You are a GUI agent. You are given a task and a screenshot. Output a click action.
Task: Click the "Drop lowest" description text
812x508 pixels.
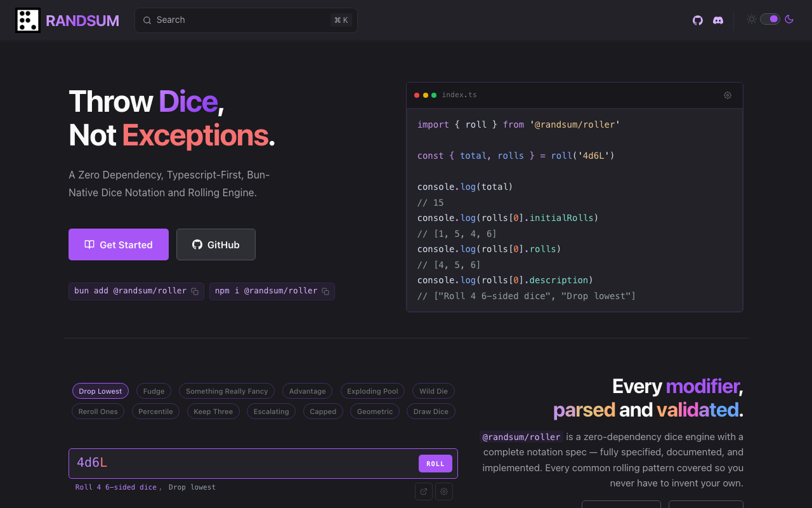coord(192,488)
